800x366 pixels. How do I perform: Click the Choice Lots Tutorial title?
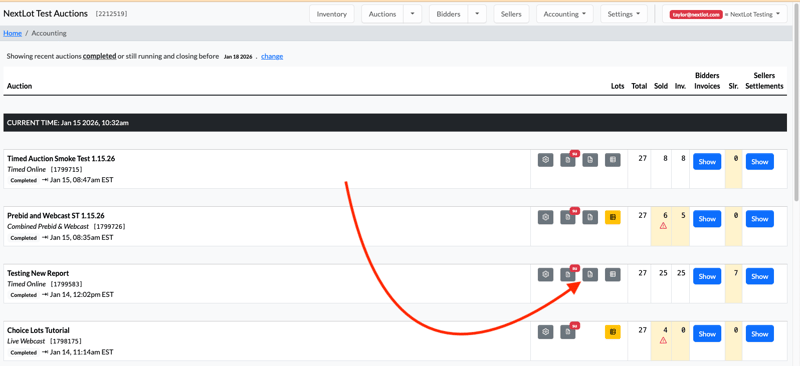(38, 330)
